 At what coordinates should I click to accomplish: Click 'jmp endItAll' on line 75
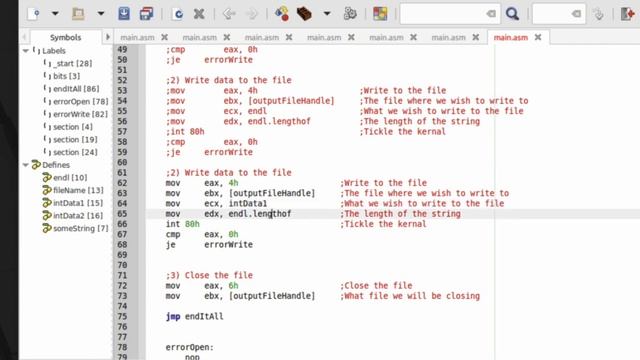point(194,316)
